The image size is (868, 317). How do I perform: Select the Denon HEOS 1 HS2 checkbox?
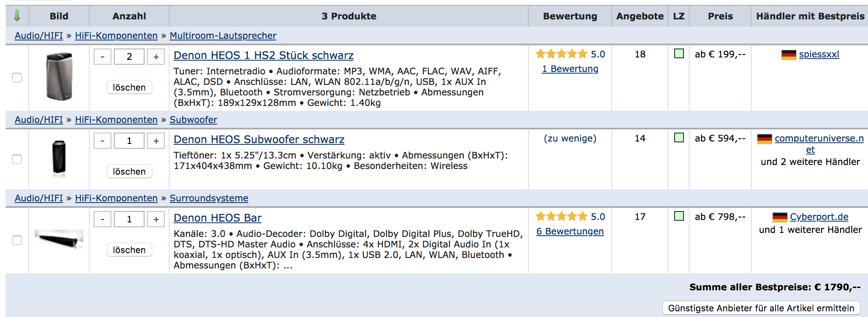(x=17, y=78)
